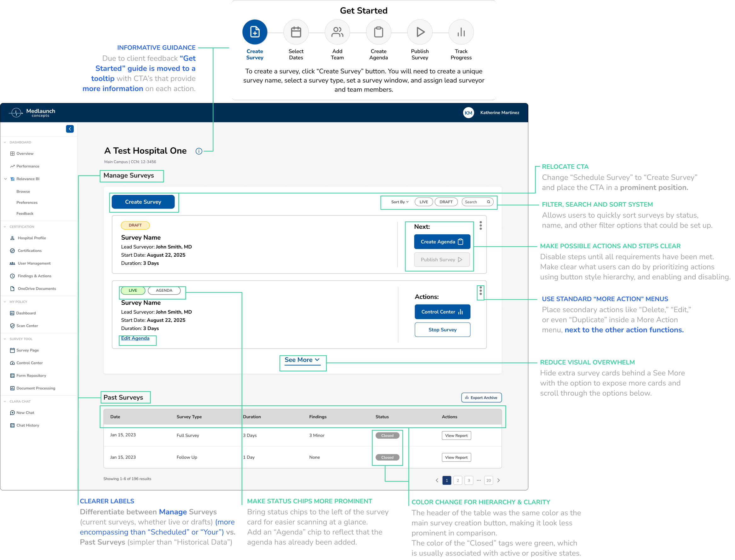Viewport: 735px width, 560px height.
Task: Click the Publish Survey play icon
Action: point(420,32)
